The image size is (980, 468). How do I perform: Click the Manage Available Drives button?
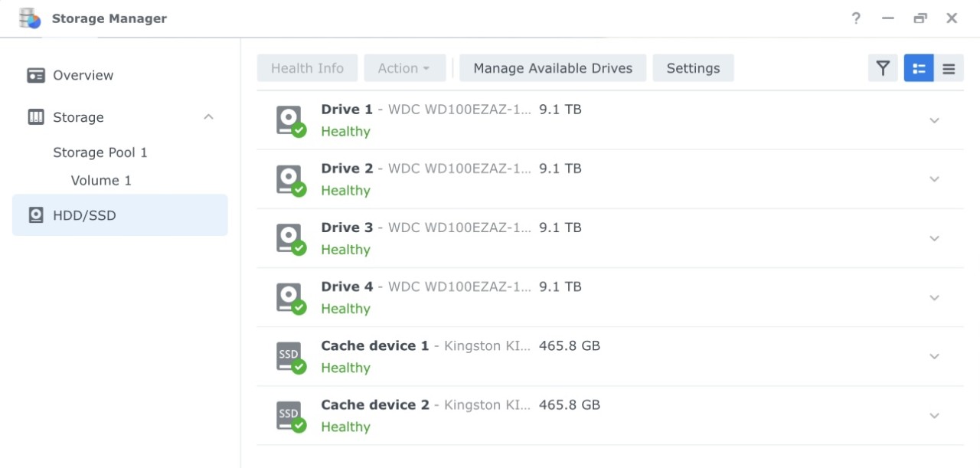coord(552,67)
